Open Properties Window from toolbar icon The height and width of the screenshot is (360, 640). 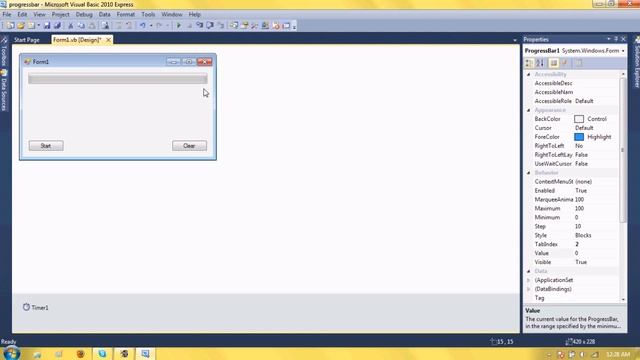(x=244, y=26)
